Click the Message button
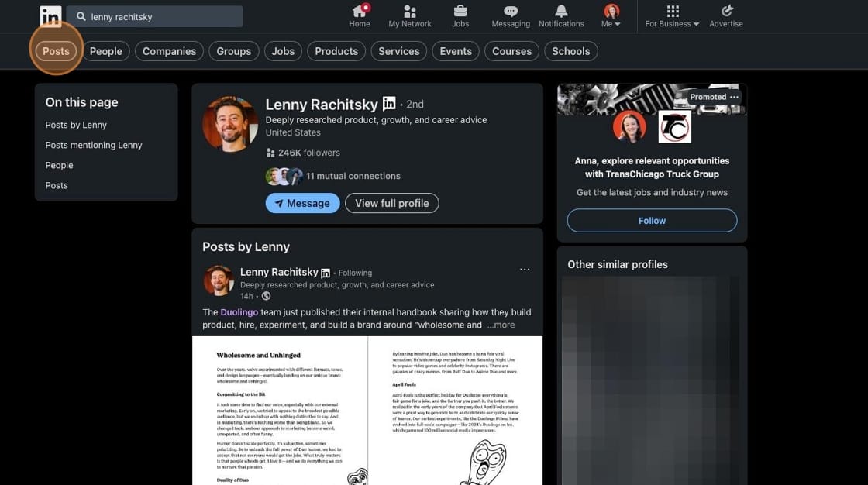Screen dimensions: 868x485 point(302,202)
